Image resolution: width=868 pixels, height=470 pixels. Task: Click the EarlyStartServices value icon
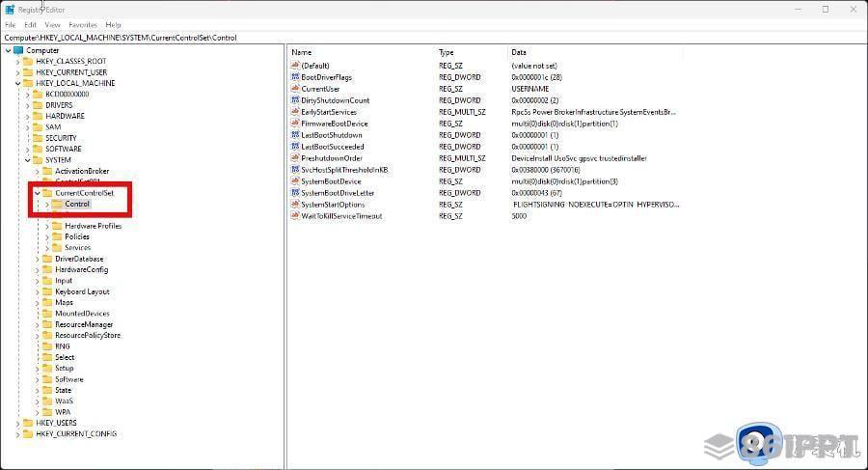pyautogui.click(x=295, y=112)
